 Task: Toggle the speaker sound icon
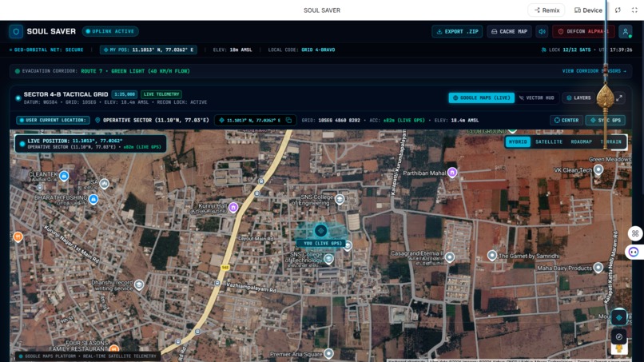542,32
